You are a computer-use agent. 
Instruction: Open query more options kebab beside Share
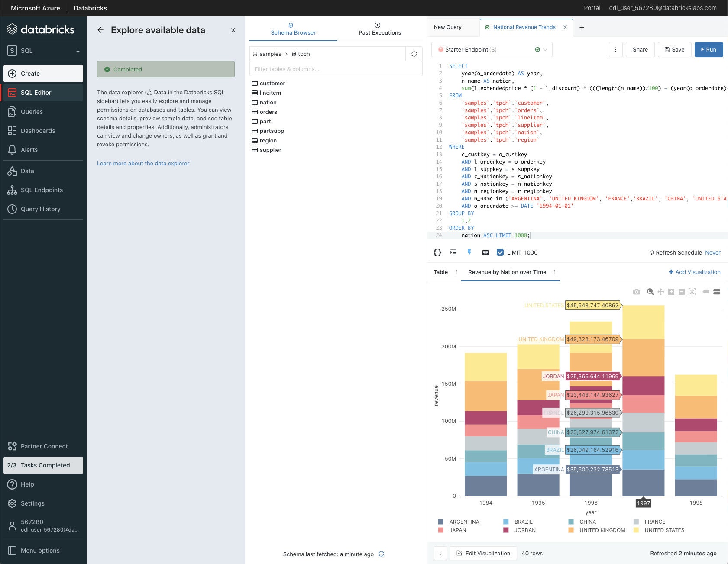[x=615, y=49]
